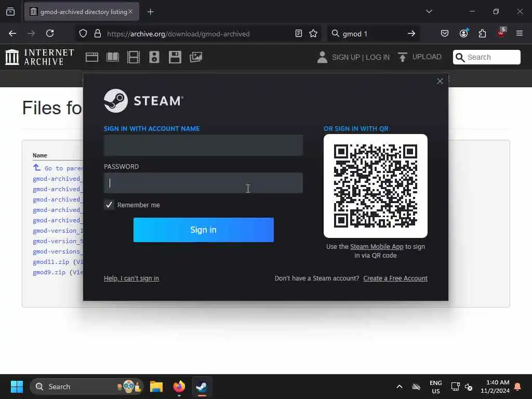Toggle reader view in address bar
The width and height of the screenshot is (532, 399).
pos(299,33)
